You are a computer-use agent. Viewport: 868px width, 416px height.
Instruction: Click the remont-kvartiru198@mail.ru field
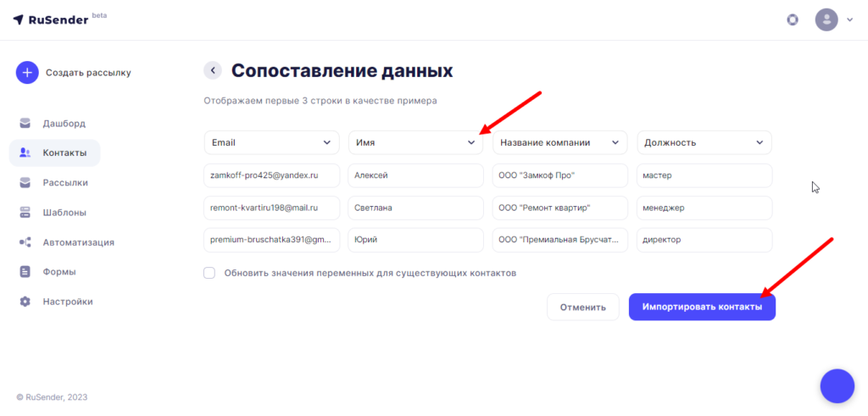coord(272,208)
